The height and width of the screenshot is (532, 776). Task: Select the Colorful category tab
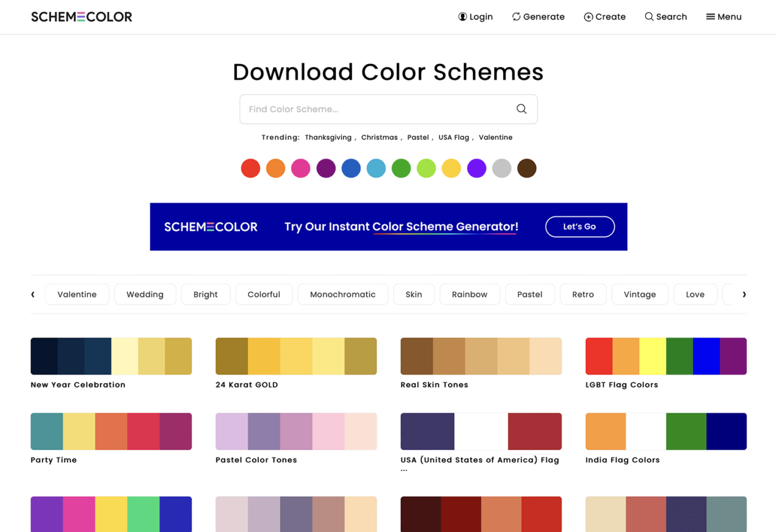click(264, 294)
